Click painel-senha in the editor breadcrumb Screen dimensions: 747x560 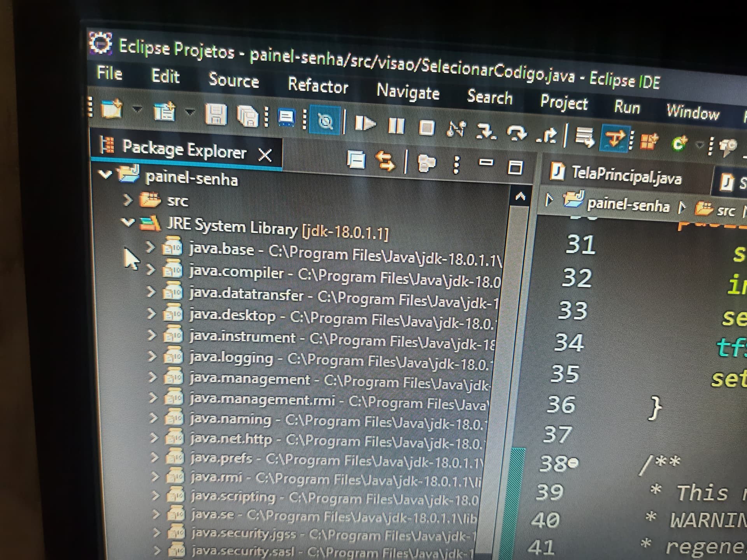tap(628, 204)
